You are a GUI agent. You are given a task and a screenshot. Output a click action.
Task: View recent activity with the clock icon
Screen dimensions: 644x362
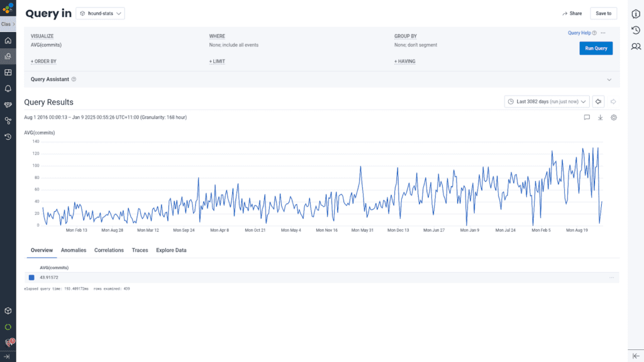click(x=8, y=137)
